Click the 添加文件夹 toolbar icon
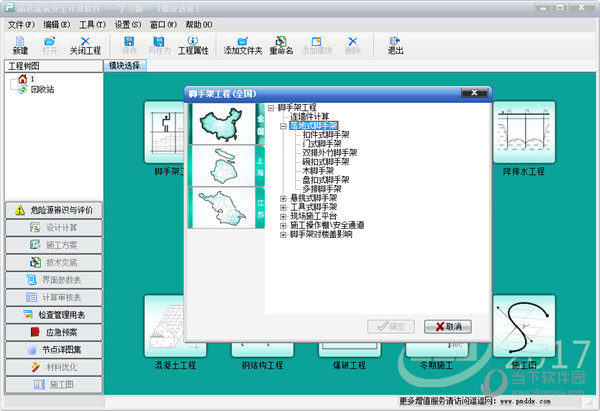Viewport: 600px width, 411px height. click(243, 46)
